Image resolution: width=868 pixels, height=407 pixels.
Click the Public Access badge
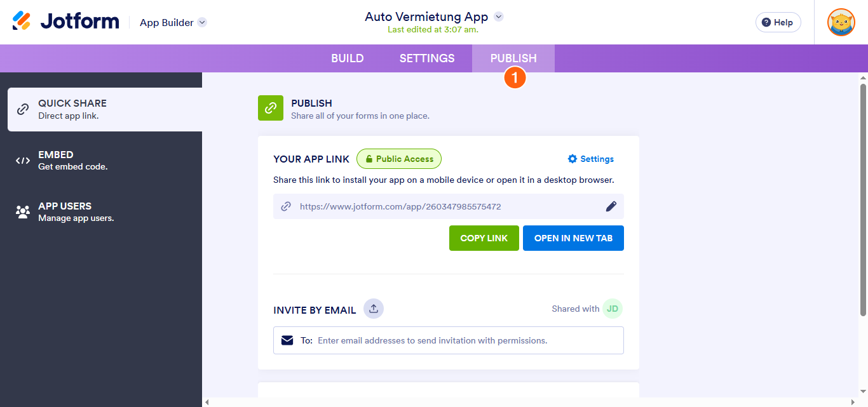point(399,159)
